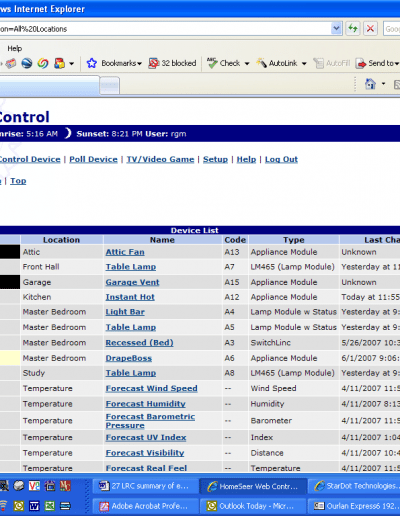Switch to Outlook Today taskbar button
The image size is (400, 516).
tap(252, 506)
